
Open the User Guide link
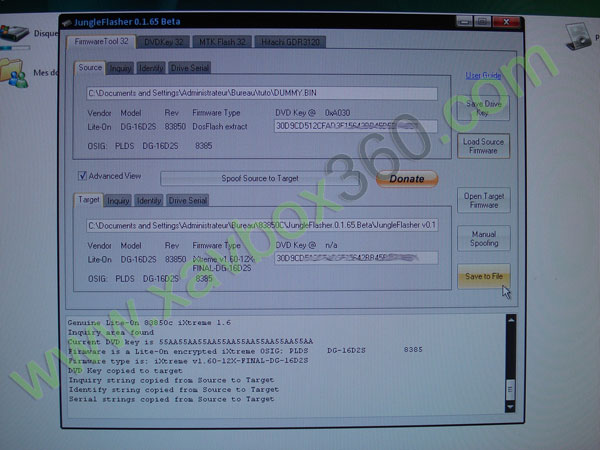tap(483, 75)
